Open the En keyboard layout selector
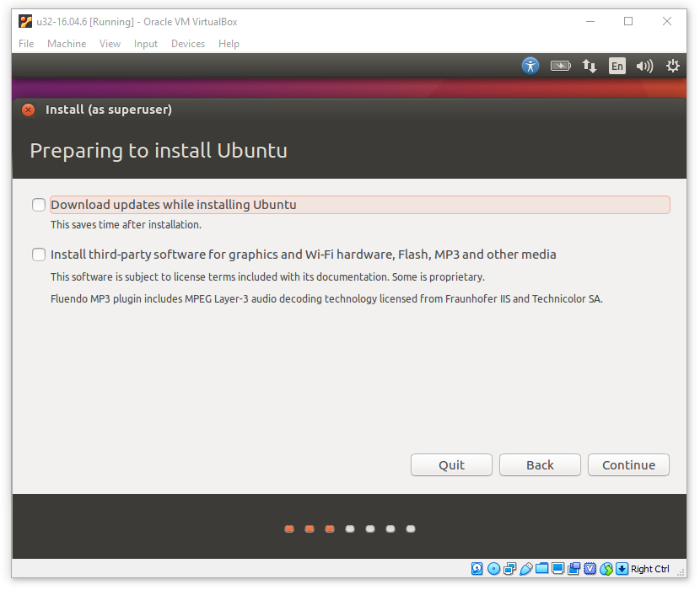700x590 pixels. point(617,66)
